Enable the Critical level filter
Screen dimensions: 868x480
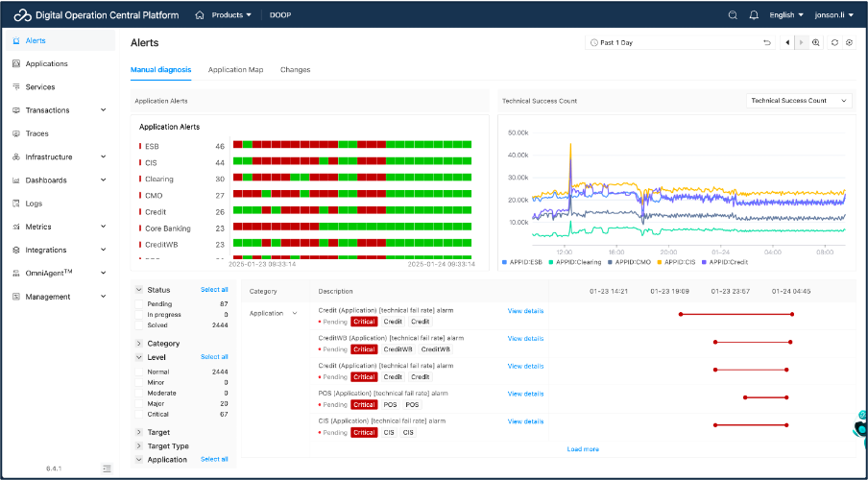(140, 414)
